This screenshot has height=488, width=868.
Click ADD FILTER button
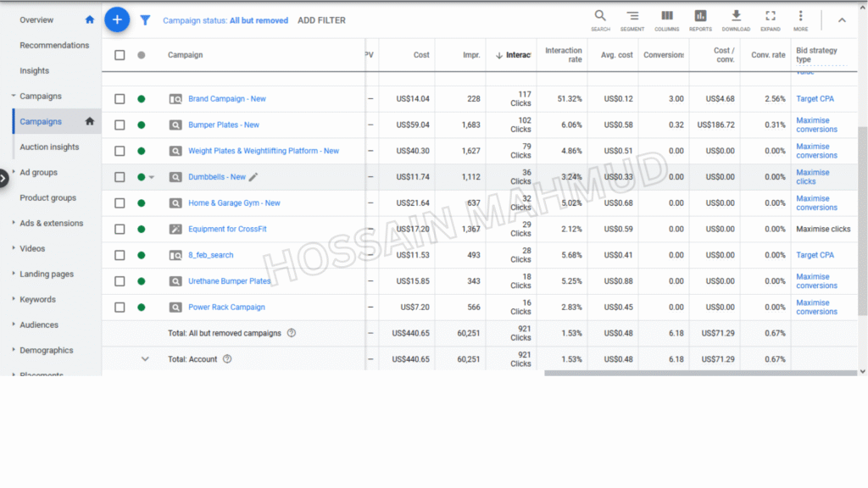coord(321,20)
